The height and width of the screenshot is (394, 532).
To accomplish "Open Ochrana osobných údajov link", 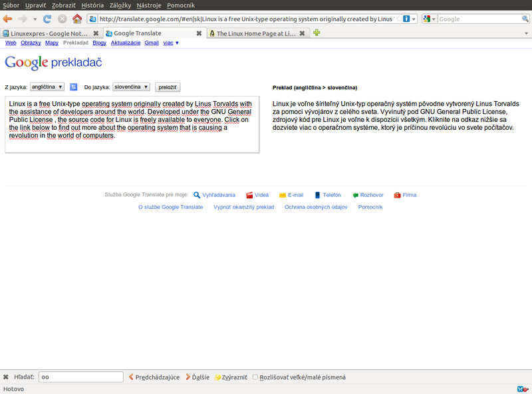I will (x=315, y=207).
